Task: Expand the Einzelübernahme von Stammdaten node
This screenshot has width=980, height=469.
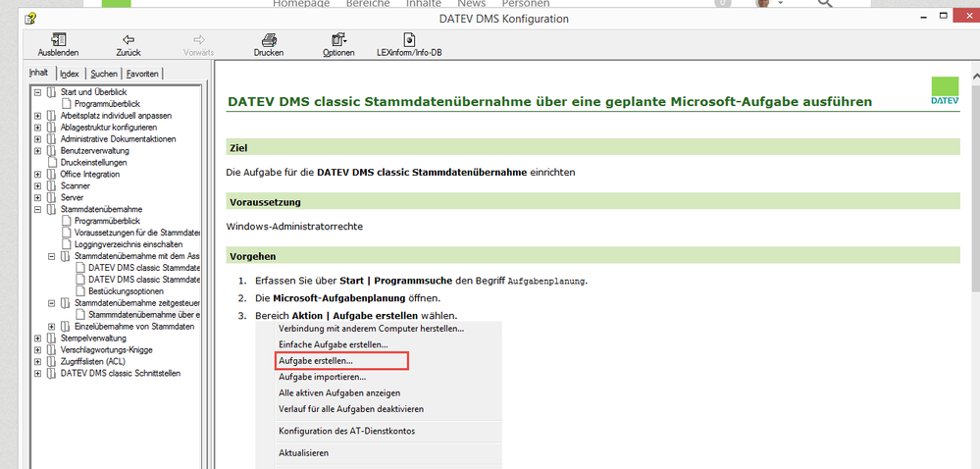Action: 52,327
